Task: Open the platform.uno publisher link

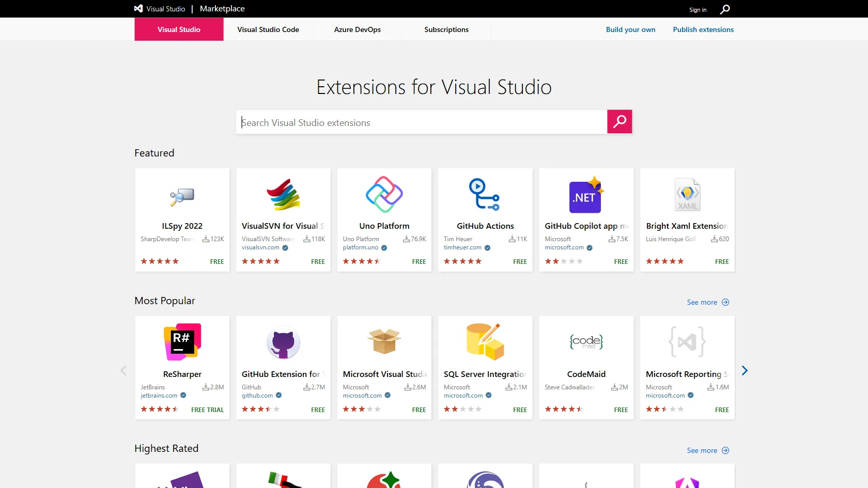Action: click(361, 248)
